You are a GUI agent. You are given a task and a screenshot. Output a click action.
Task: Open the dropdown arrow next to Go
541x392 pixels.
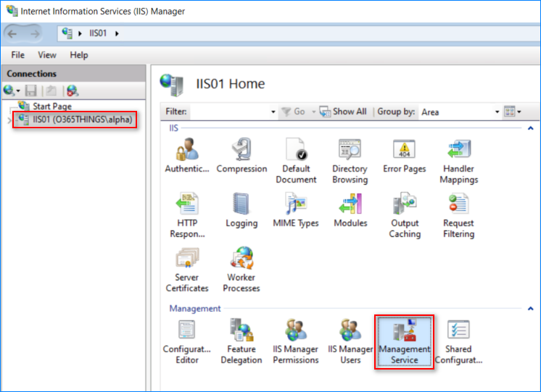click(x=313, y=112)
